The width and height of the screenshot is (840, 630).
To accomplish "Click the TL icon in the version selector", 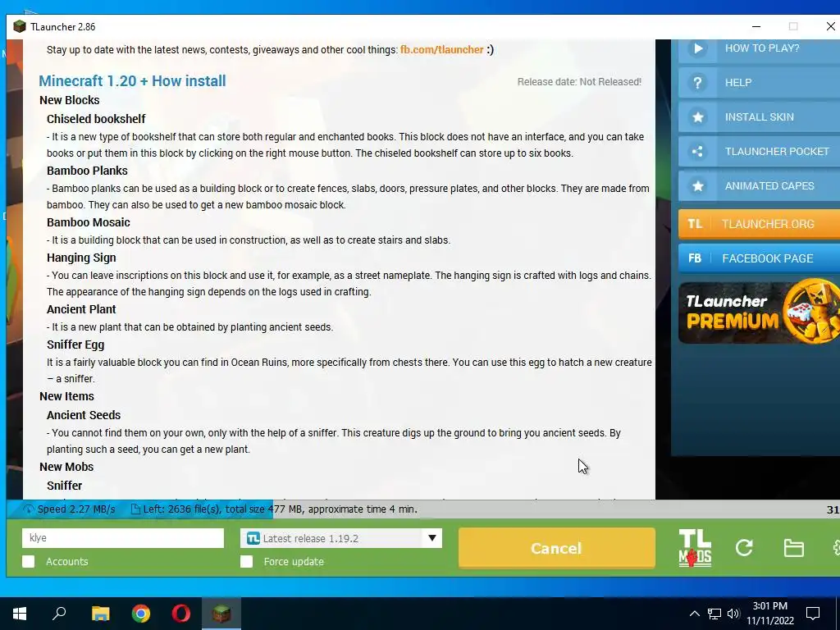I will pyautogui.click(x=253, y=538).
